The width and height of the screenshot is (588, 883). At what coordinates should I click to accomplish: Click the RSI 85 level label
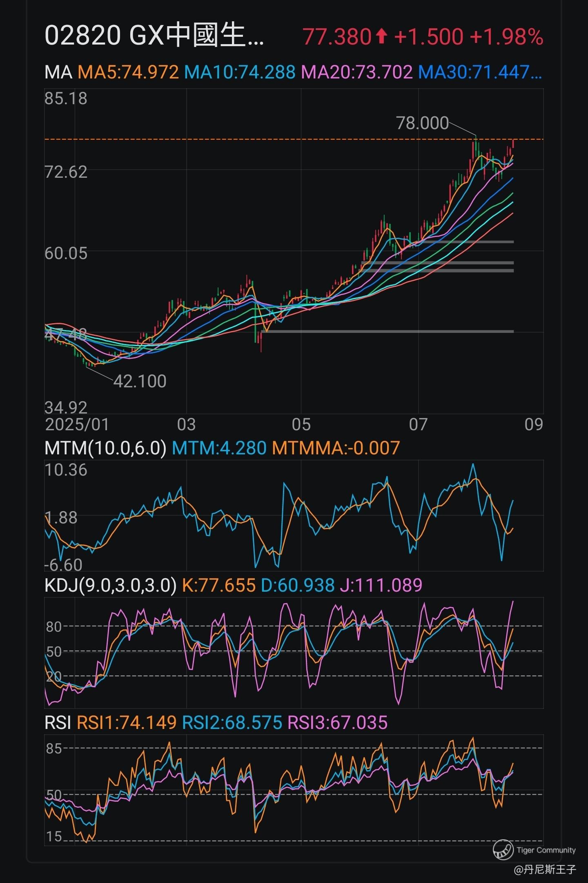coord(53,749)
